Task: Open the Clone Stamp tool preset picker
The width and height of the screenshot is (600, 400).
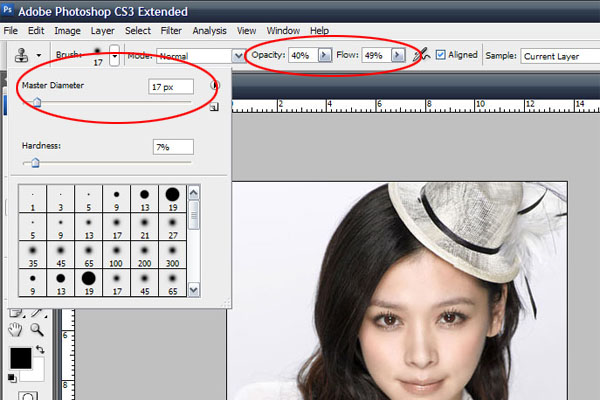Action: coord(22,56)
